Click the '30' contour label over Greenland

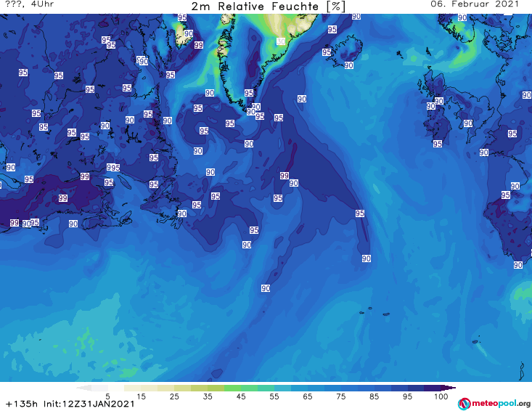pos(281,41)
